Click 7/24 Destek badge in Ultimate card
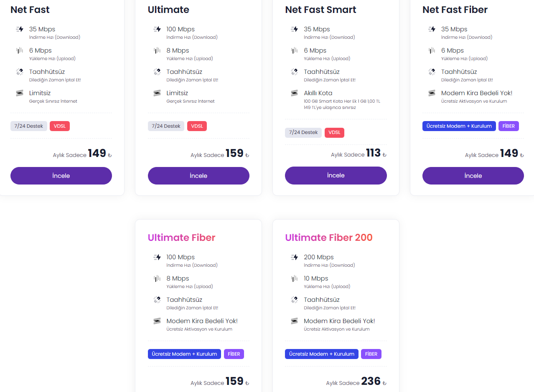This screenshot has height=392, width=534. point(166,126)
